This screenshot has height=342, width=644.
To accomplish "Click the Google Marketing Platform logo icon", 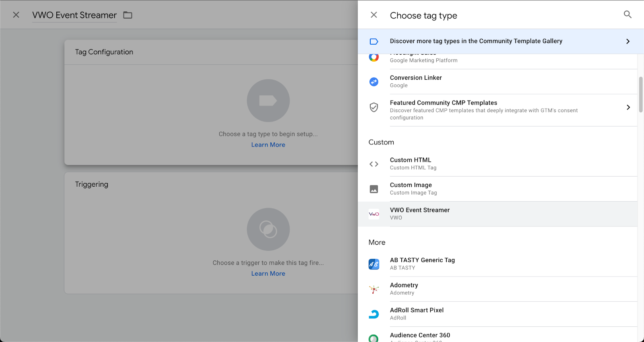I will pyautogui.click(x=374, y=57).
